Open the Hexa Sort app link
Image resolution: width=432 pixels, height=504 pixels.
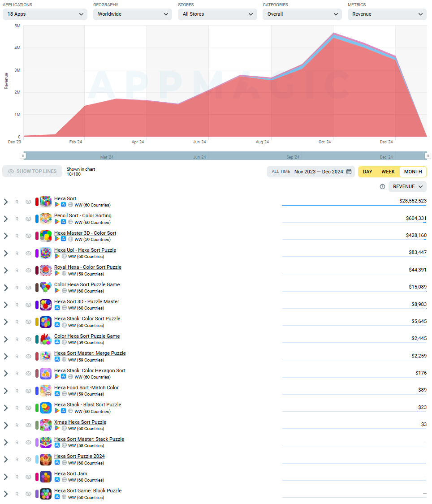point(65,198)
